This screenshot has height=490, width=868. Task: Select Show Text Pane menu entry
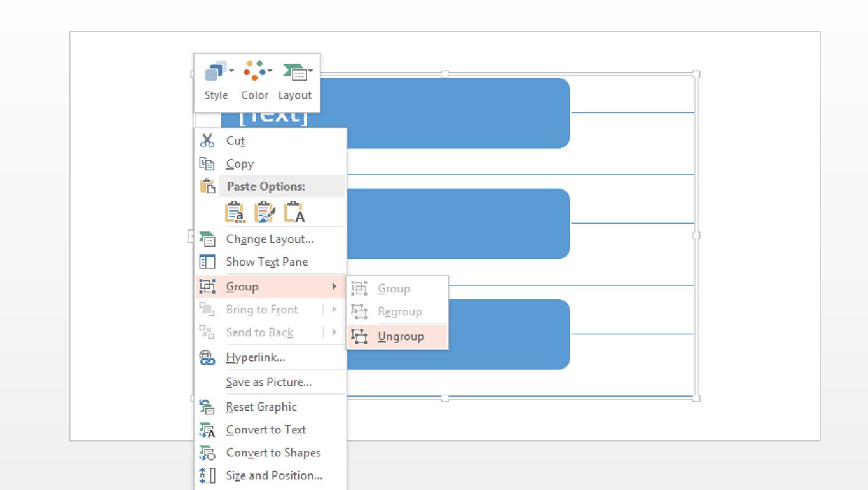(x=266, y=262)
